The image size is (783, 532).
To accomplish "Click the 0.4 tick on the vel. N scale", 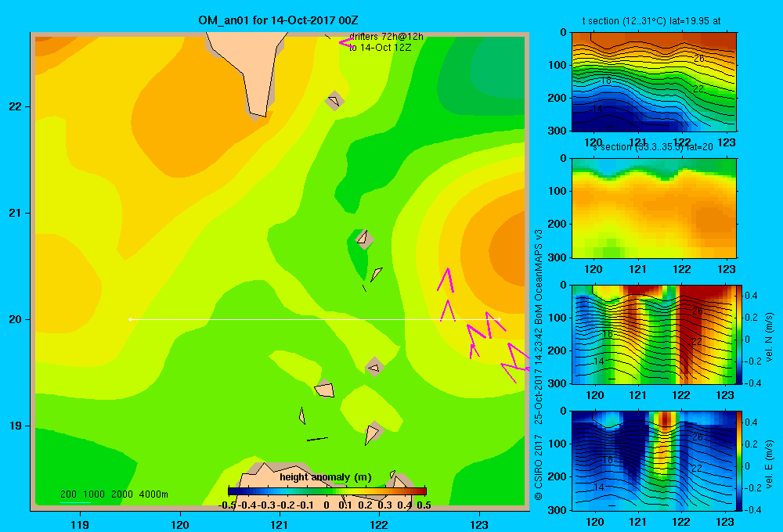I will 752,296.
